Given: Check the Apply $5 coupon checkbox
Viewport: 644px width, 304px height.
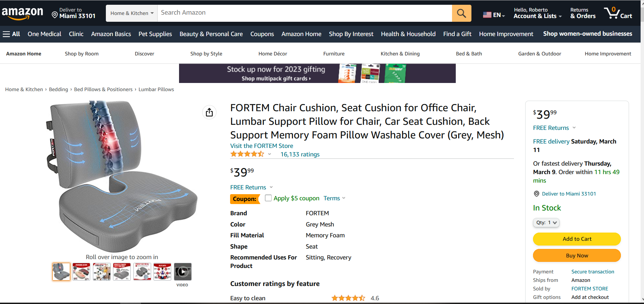Looking at the screenshot, I should pyautogui.click(x=268, y=198).
